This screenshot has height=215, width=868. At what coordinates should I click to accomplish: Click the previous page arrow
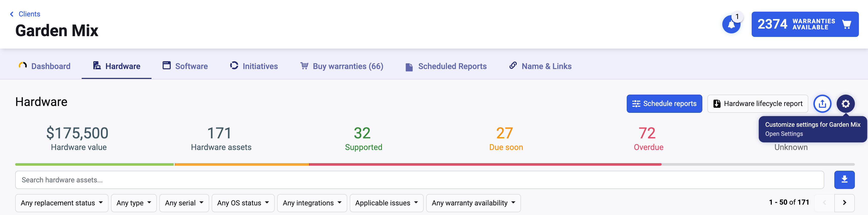click(824, 203)
